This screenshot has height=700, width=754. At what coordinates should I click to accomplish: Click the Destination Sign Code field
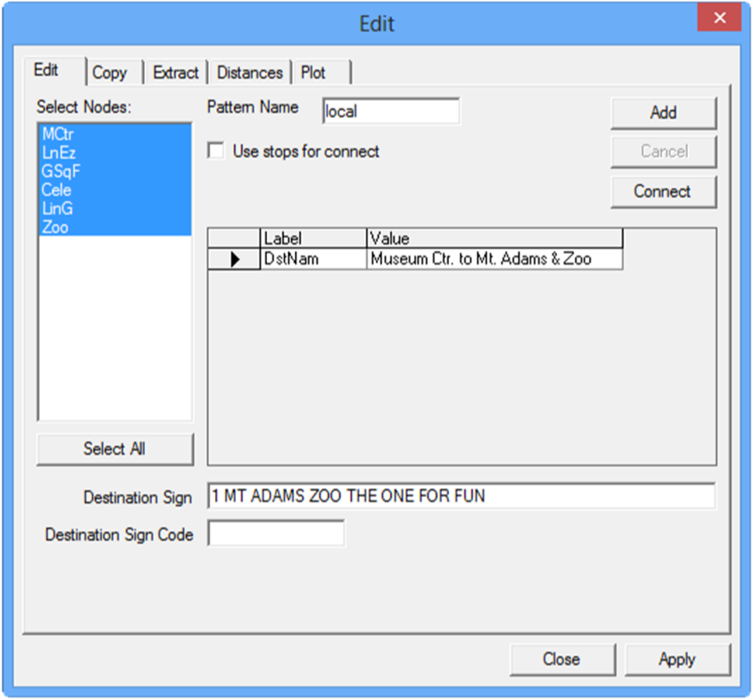coord(277,534)
